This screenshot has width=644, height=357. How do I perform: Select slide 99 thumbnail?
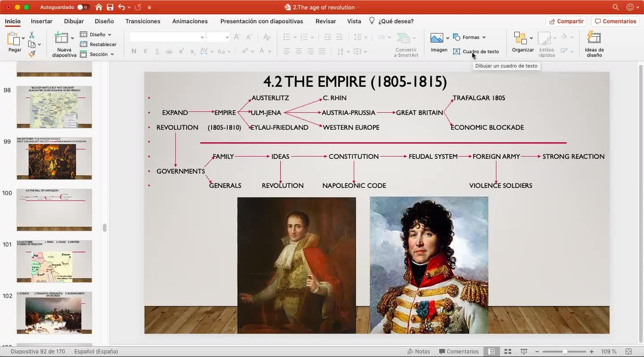(x=54, y=158)
